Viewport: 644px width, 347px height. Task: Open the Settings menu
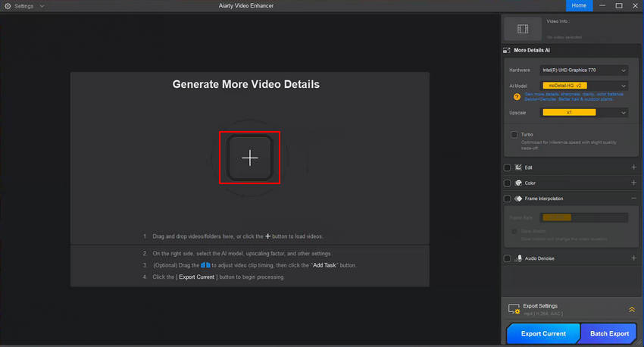click(23, 6)
